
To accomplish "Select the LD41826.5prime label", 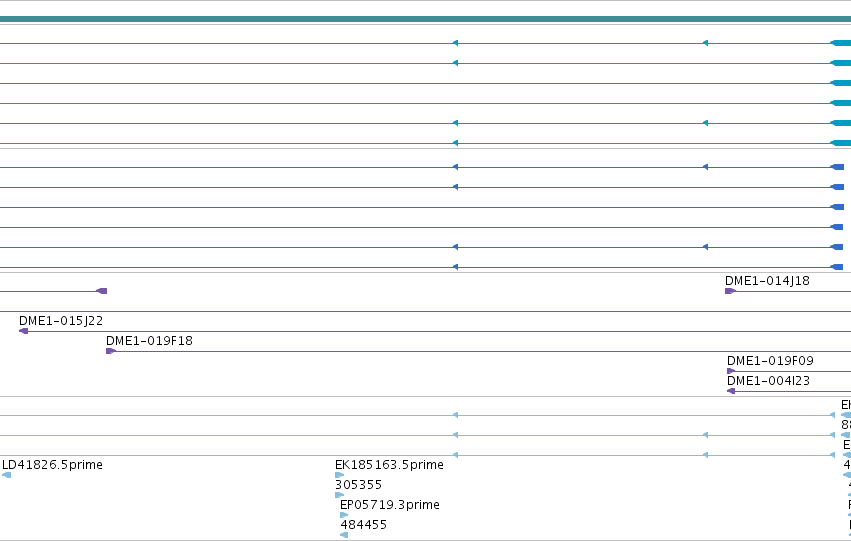I will pyautogui.click(x=52, y=465).
